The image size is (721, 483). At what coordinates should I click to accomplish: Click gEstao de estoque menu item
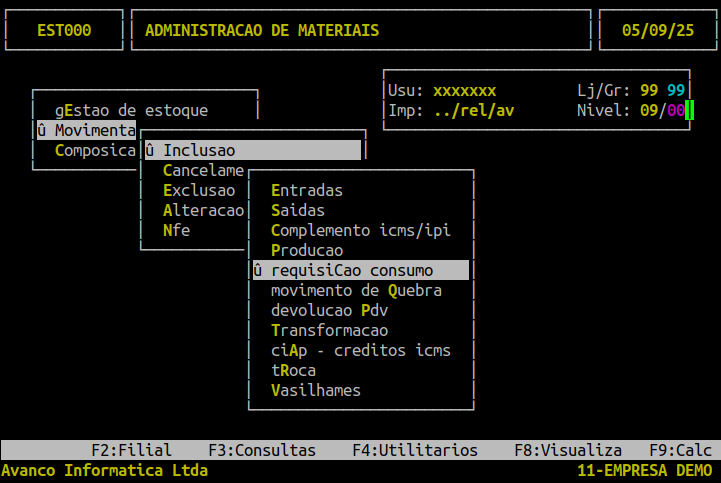[x=132, y=110]
